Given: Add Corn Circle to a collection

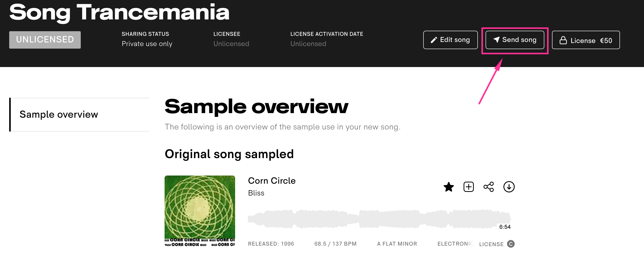Looking at the screenshot, I should (468, 187).
